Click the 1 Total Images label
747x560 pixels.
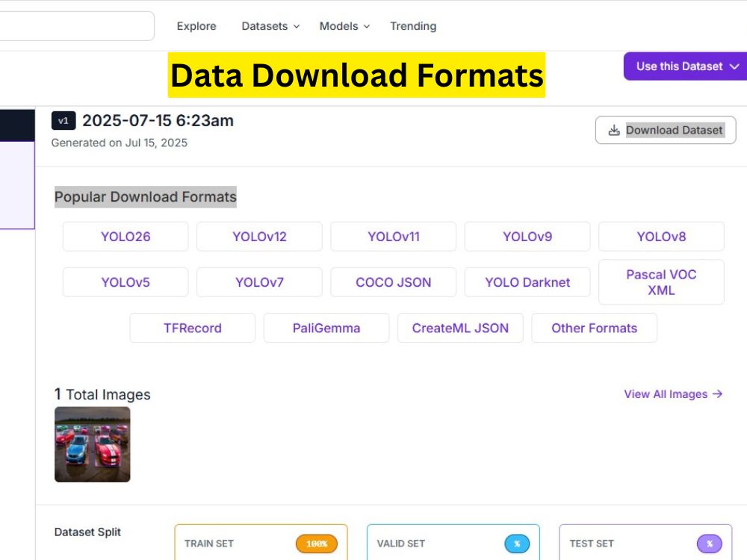pos(102,394)
